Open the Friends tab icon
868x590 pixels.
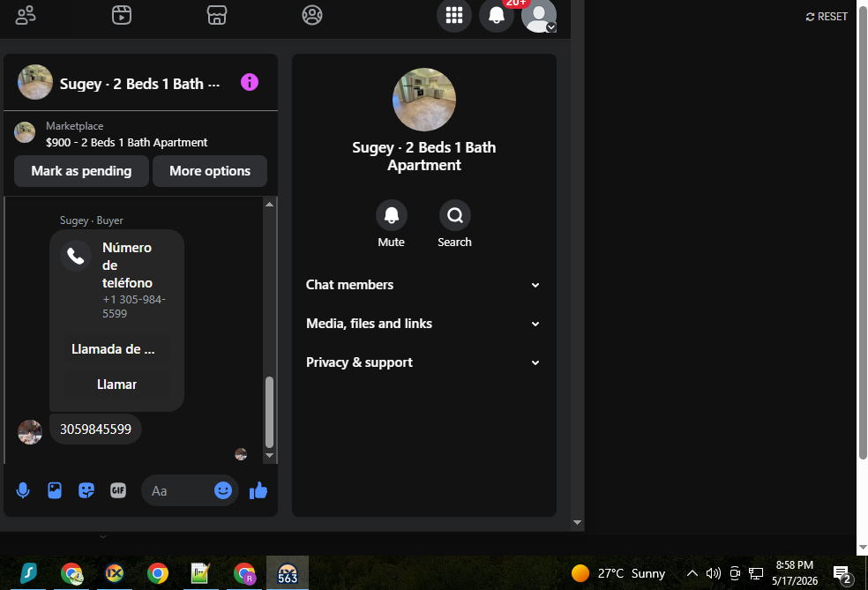click(26, 15)
